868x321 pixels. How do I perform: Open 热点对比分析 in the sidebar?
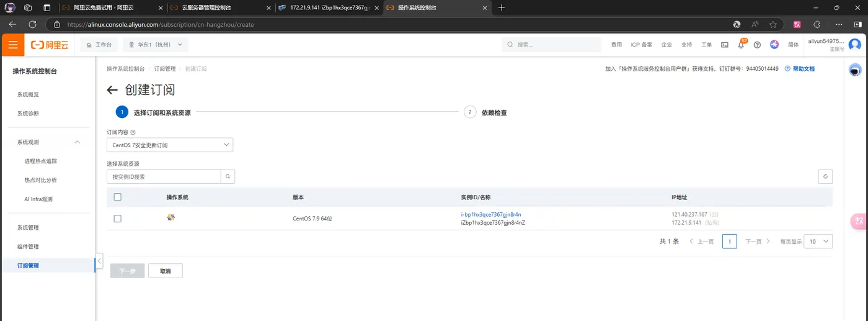click(41, 180)
